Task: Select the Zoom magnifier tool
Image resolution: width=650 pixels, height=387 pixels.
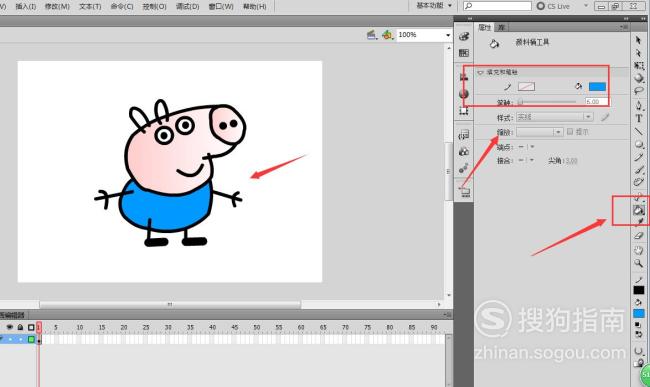Action: [x=638, y=263]
